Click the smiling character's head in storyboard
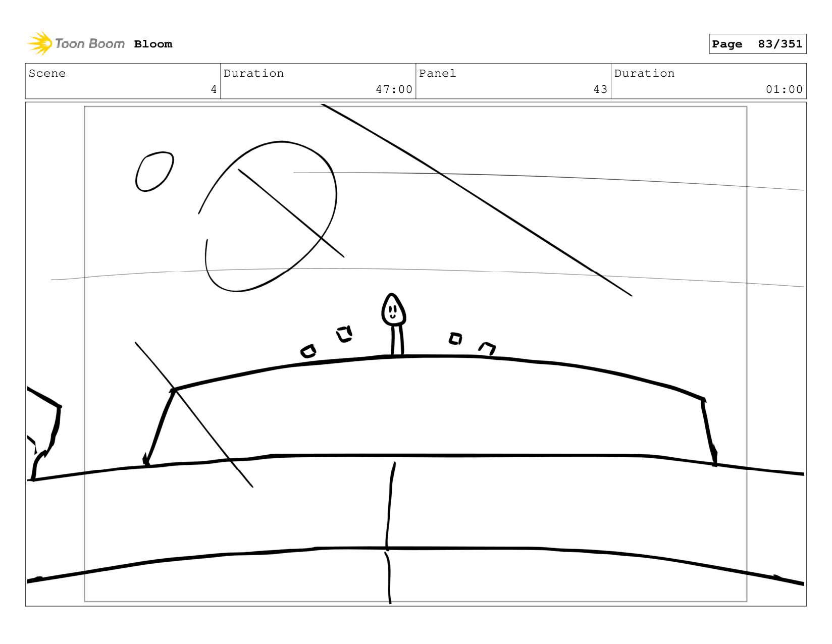Image resolution: width=832 pixels, height=644 pixels. 393,309
